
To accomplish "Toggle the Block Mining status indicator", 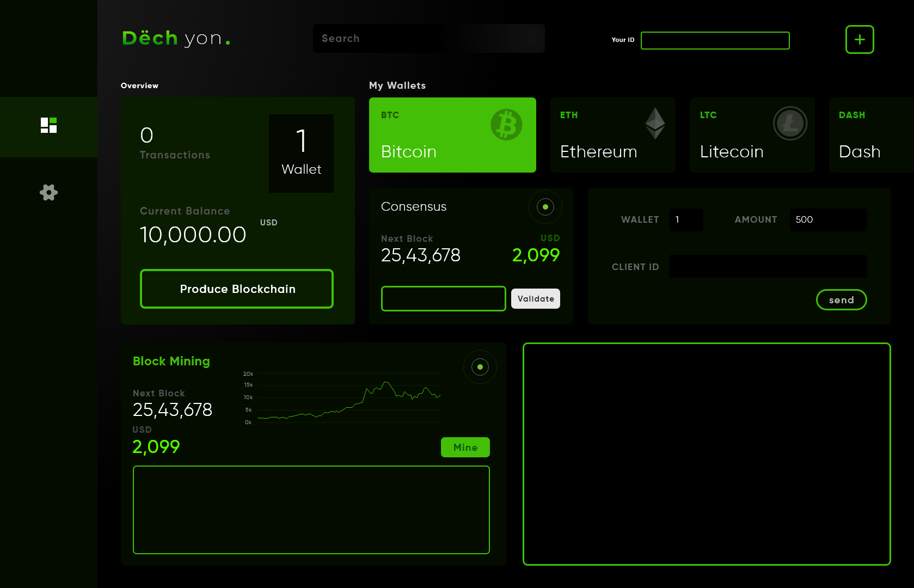I will 480,367.
